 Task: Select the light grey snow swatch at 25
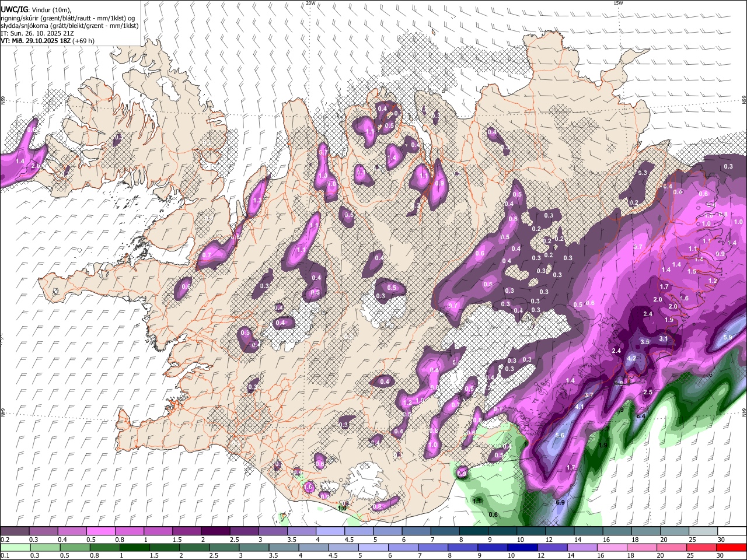703,531
